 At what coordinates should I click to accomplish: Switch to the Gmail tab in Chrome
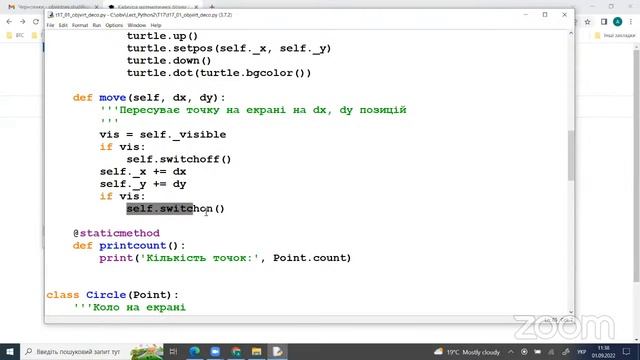point(53,7)
